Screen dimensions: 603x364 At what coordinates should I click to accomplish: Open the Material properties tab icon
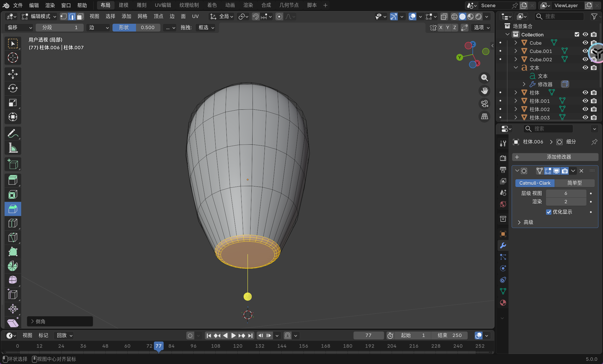tap(503, 303)
